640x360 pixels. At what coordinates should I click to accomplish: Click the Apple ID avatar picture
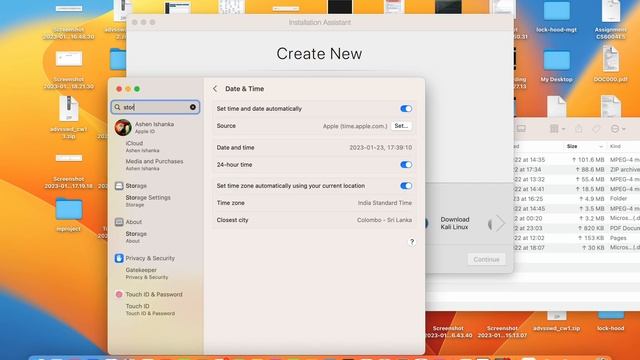pyautogui.click(x=122, y=127)
